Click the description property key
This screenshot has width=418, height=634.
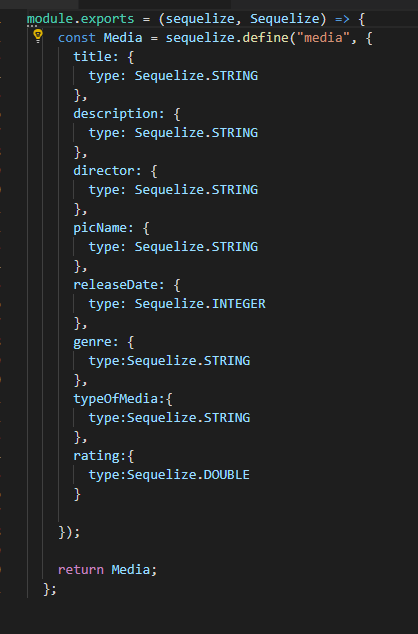(115, 114)
